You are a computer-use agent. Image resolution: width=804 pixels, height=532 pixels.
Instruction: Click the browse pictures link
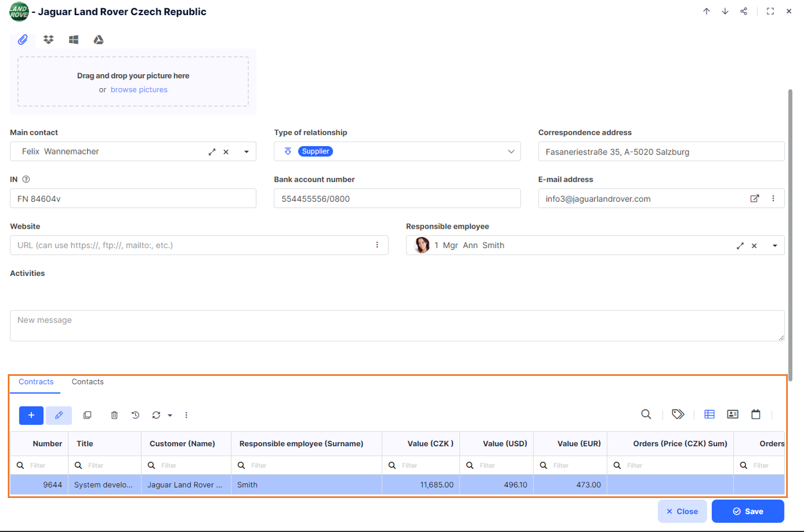(x=139, y=90)
